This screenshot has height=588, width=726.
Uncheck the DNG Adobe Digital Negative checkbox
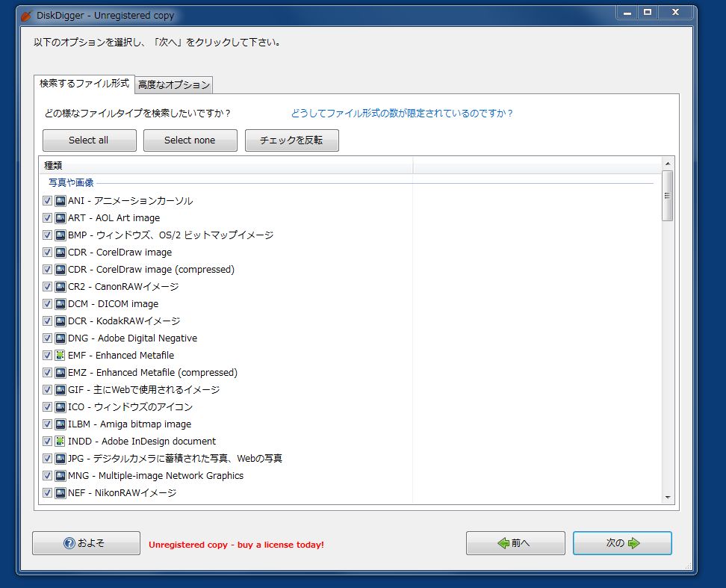(47, 338)
